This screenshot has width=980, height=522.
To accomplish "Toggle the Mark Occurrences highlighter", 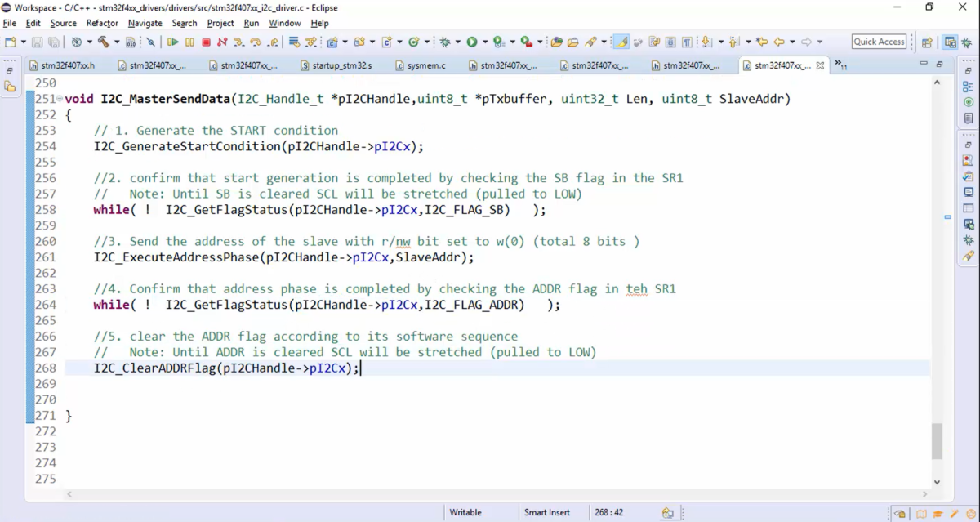I will [621, 42].
